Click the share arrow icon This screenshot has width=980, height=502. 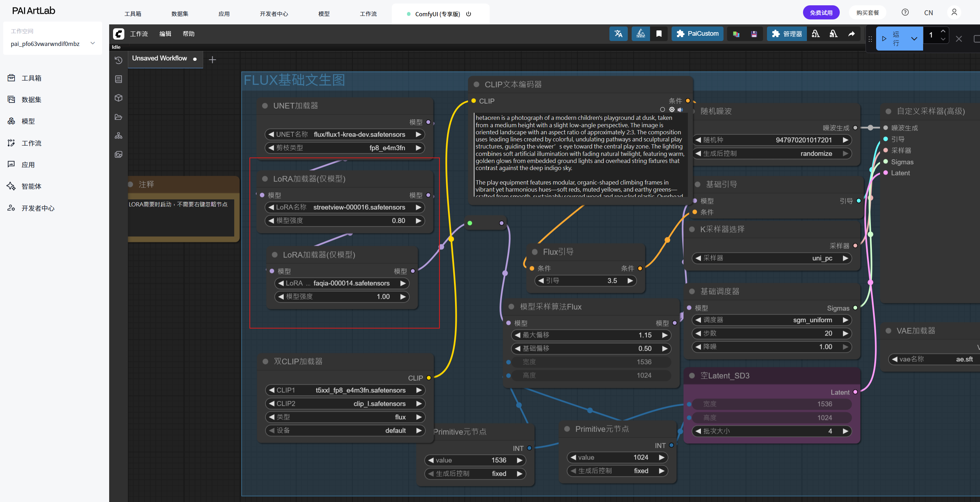pyautogui.click(x=851, y=34)
